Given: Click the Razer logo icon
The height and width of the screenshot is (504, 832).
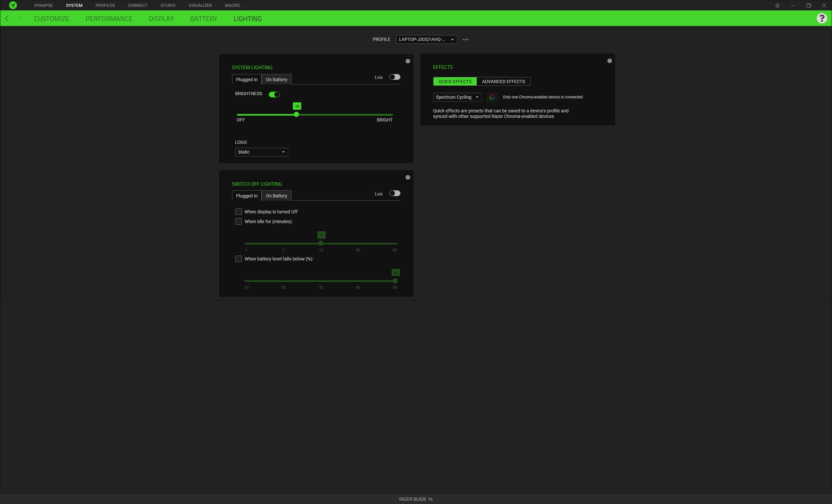Looking at the screenshot, I should tap(13, 5).
